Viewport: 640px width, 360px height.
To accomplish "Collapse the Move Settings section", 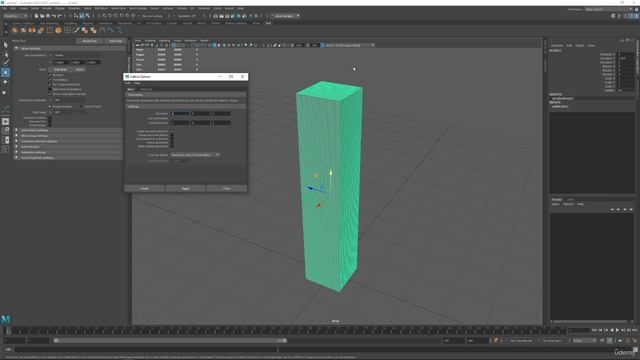I will click(x=68, y=49).
